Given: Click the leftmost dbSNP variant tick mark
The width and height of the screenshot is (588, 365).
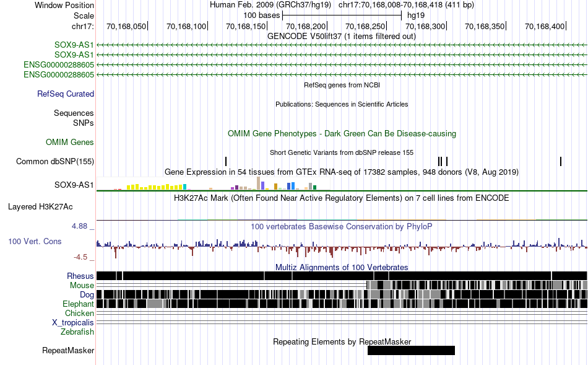Looking at the screenshot, I should coord(226,162).
